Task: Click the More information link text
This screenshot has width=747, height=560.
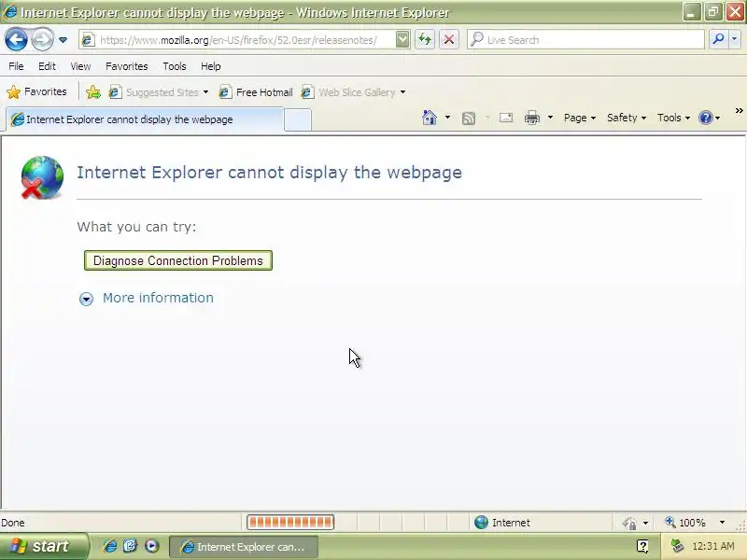Action: 158,298
